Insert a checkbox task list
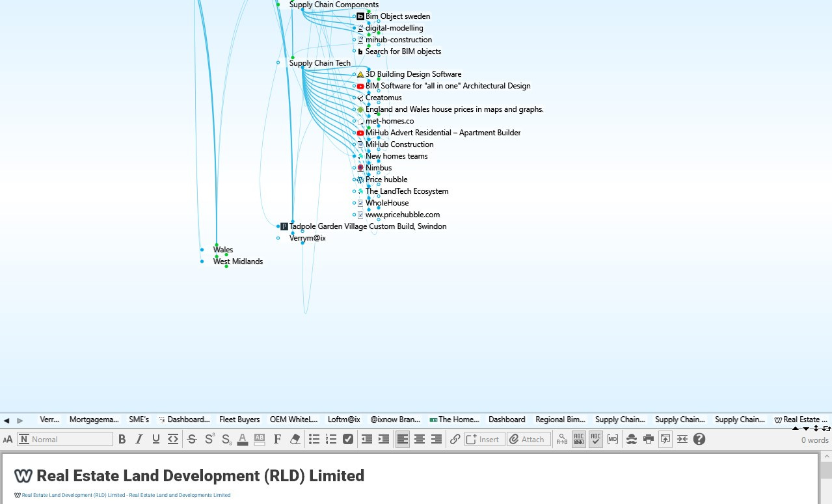832x504 pixels. pyautogui.click(x=348, y=440)
